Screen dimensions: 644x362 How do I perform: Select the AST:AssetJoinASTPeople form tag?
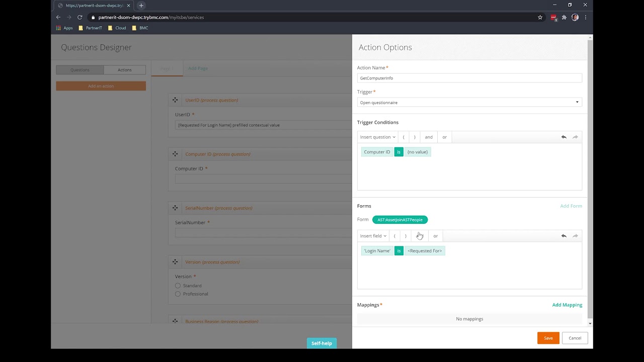click(400, 220)
